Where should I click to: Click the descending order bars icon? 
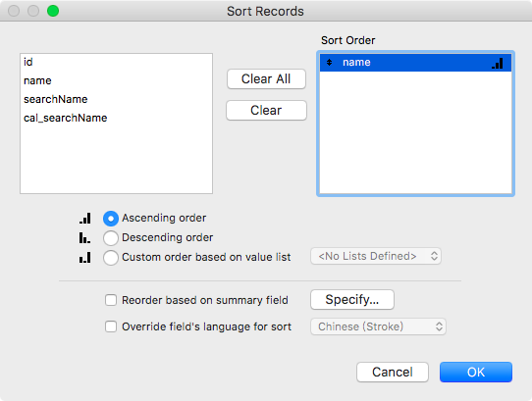[x=84, y=237]
